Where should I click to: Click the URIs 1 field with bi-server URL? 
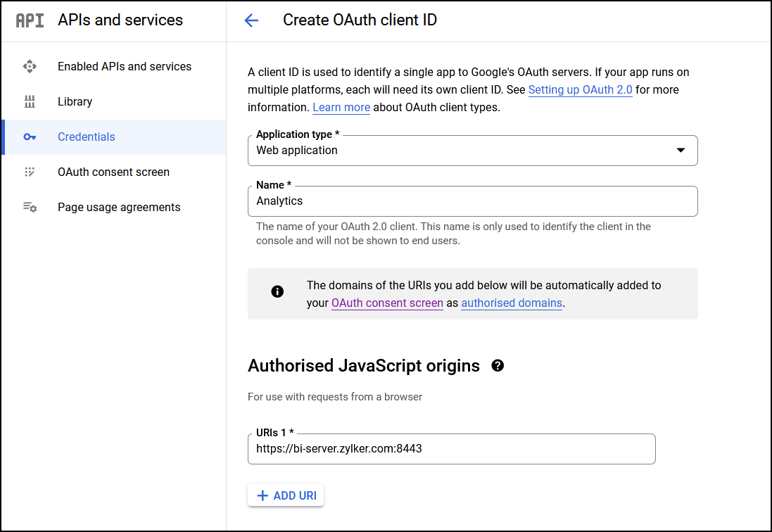[450, 448]
